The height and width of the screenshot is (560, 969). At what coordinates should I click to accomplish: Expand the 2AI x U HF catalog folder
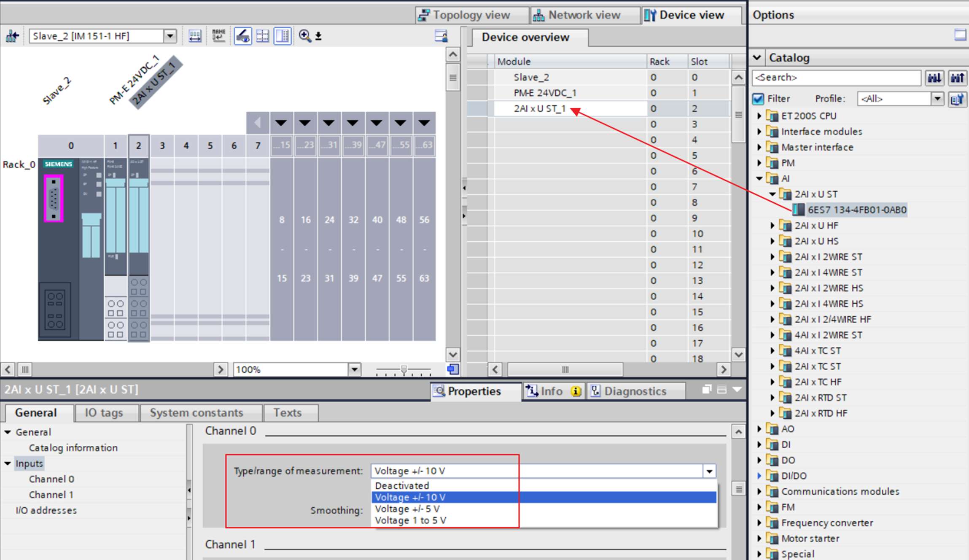click(x=773, y=226)
